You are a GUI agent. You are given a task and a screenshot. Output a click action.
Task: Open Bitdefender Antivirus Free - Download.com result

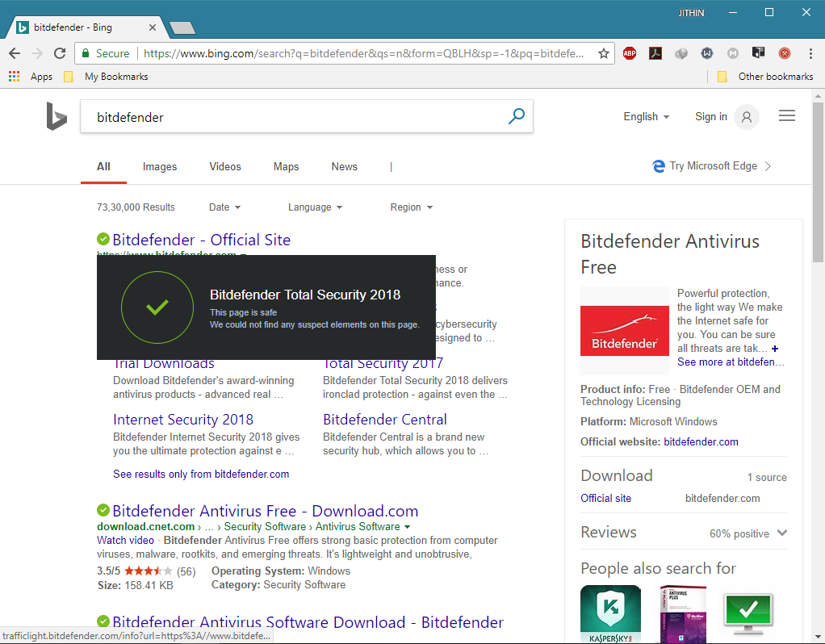point(265,511)
